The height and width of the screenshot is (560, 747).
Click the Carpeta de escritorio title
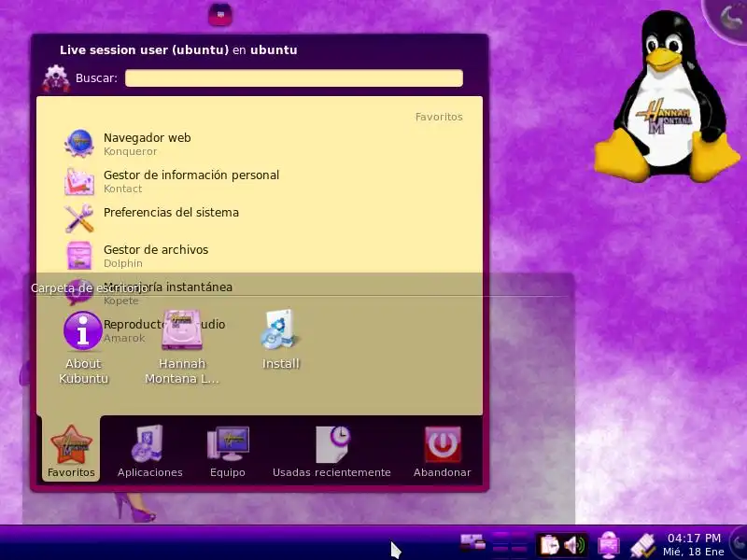(x=89, y=288)
